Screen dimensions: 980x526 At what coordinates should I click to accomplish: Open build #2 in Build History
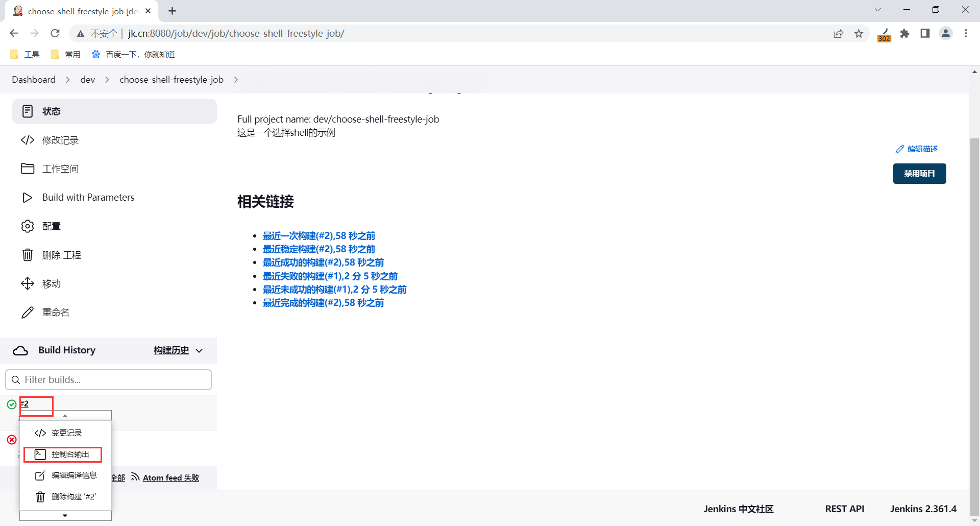[x=24, y=404]
